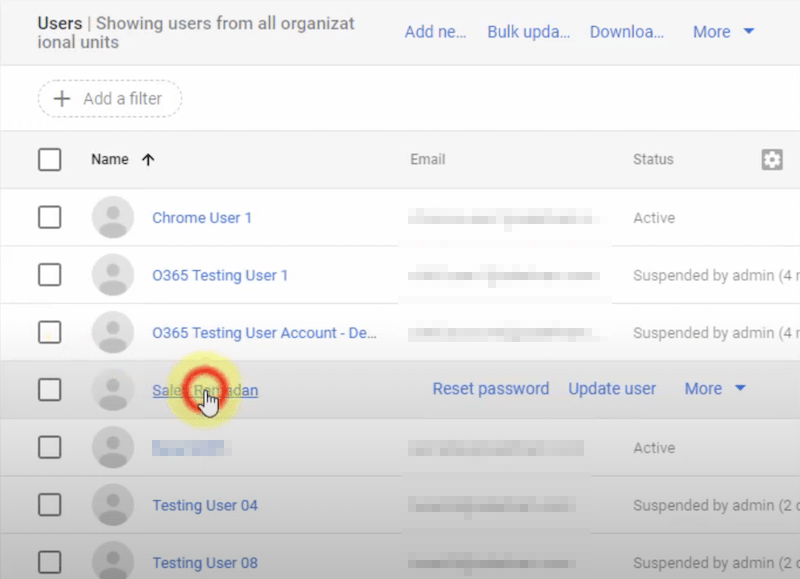The image size is (800, 579).
Task: Click the Reset password button
Action: (x=490, y=389)
